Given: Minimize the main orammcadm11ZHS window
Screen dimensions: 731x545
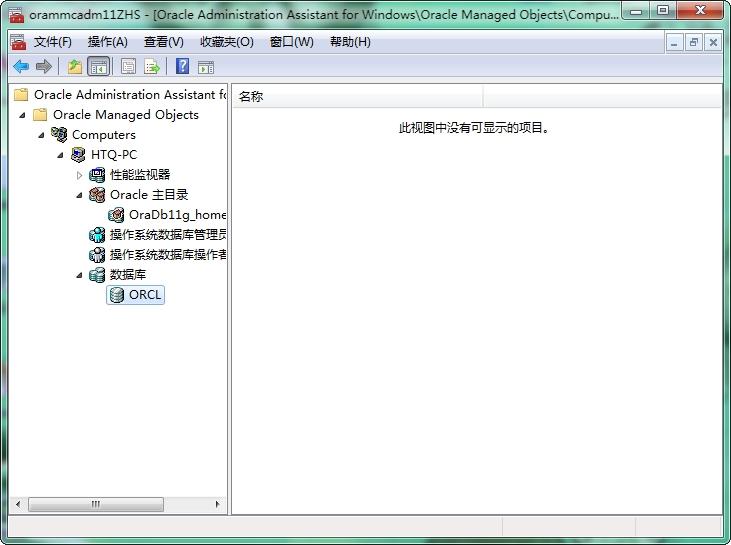Looking at the screenshot, I should click(637, 11).
